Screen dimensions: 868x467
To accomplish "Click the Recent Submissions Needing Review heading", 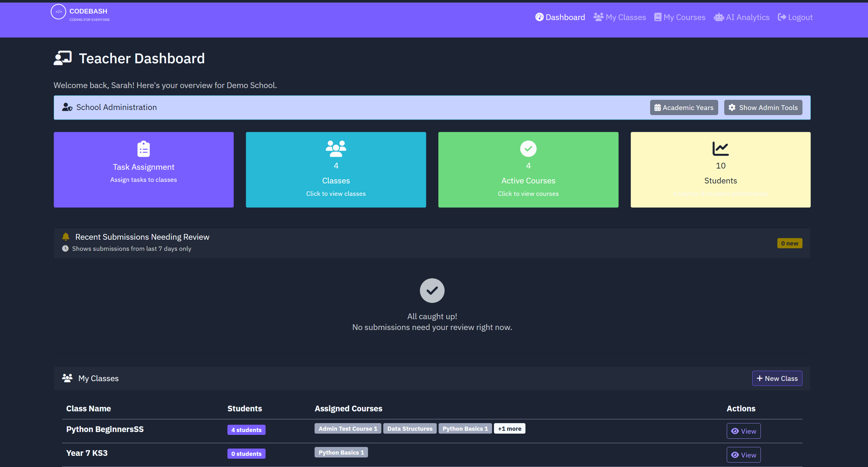I will coord(142,237).
